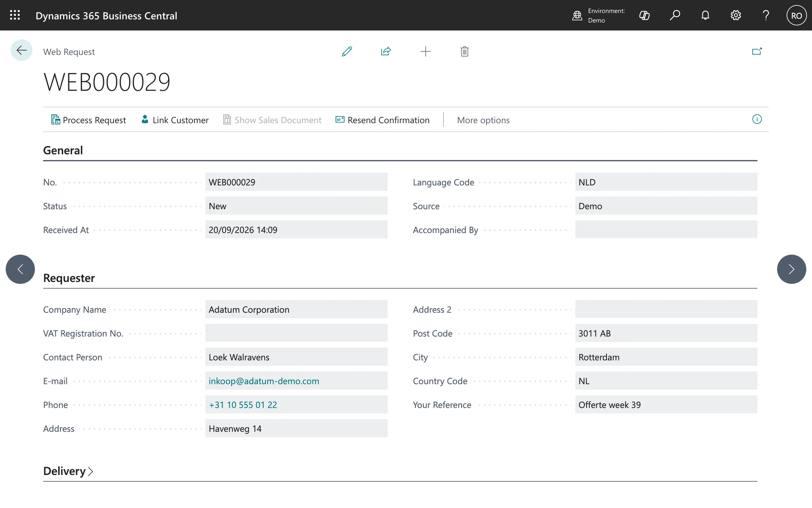Click the edit pencil icon
This screenshot has height=508, width=812.
(x=347, y=51)
